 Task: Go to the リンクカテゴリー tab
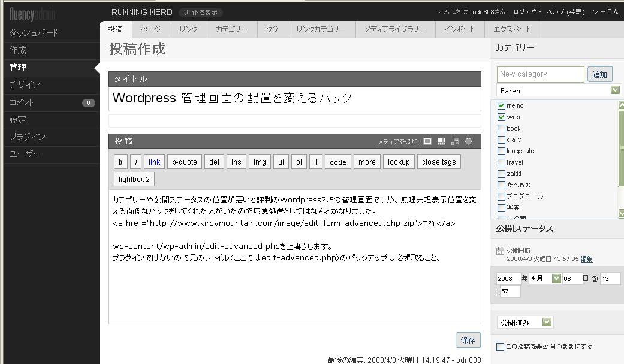point(321,29)
